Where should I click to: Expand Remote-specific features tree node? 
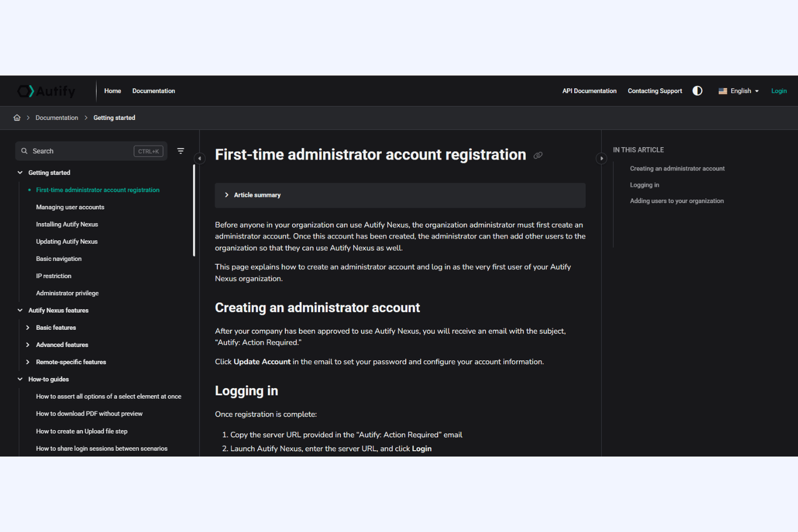point(27,362)
